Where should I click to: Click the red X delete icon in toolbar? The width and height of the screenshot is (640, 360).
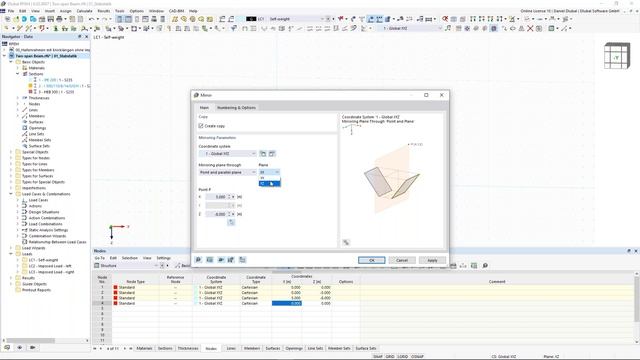[530, 29]
